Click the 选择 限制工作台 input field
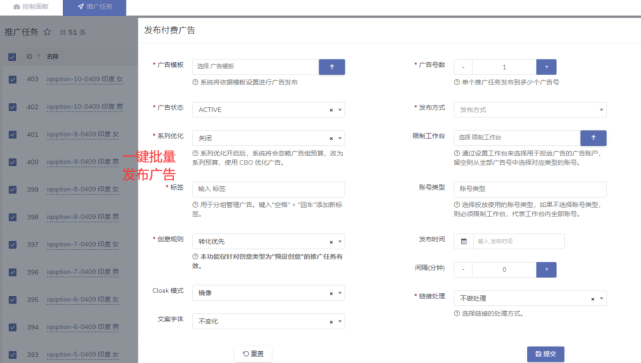Viewport: 641px width, 363px height. click(517, 138)
